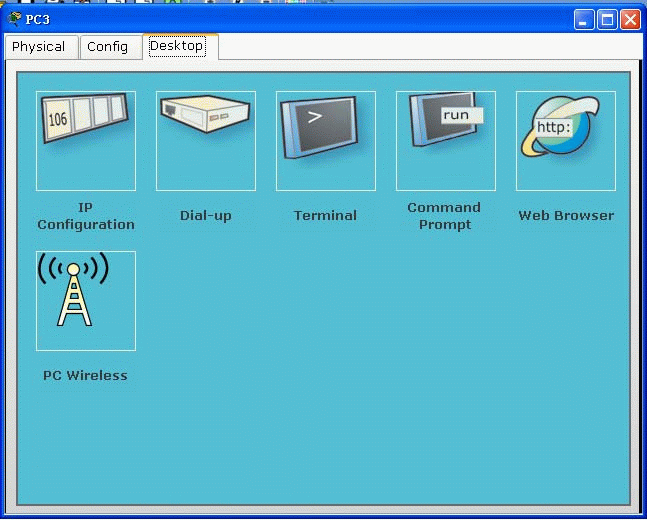Open the PC Wireless tower icon

pyautogui.click(x=86, y=301)
